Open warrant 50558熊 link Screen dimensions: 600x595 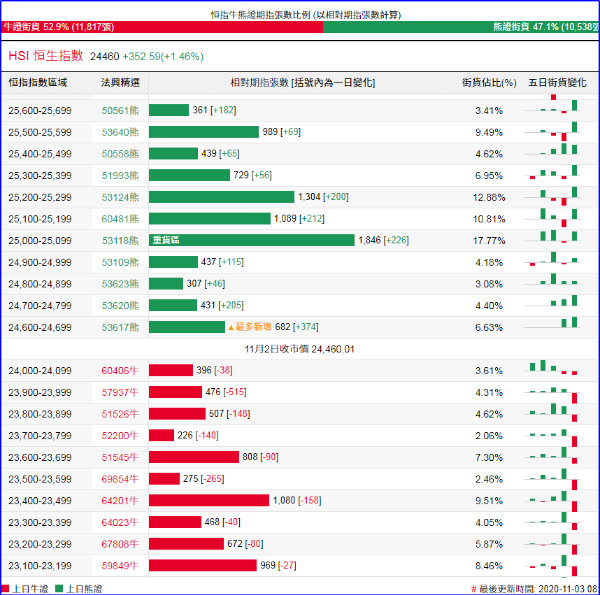tap(120, 154)
